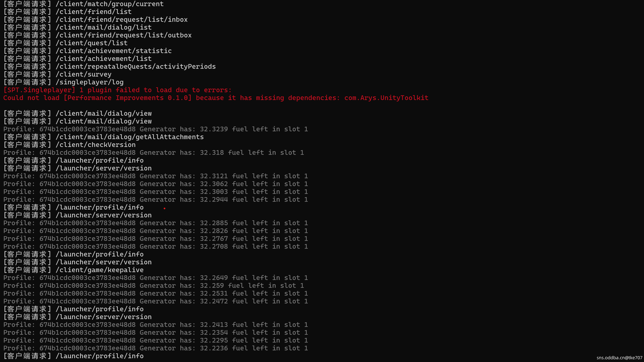Click the sns.oddba.cn@tke707 watermark
This screenshot has width=644, height=362.
tap(619, 358)
